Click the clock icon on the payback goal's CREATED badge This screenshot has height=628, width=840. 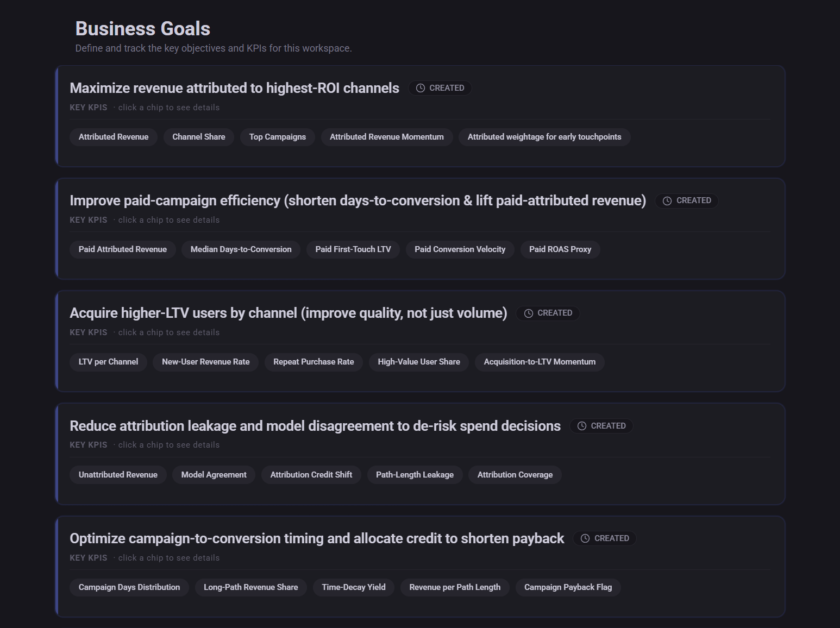click(x=585, y=538)
